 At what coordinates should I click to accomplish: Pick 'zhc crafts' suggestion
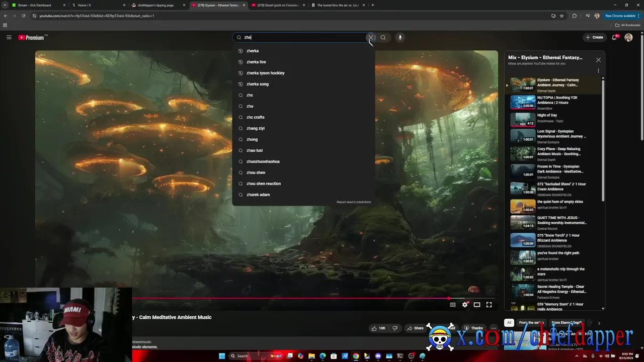[x=303, y=117]
